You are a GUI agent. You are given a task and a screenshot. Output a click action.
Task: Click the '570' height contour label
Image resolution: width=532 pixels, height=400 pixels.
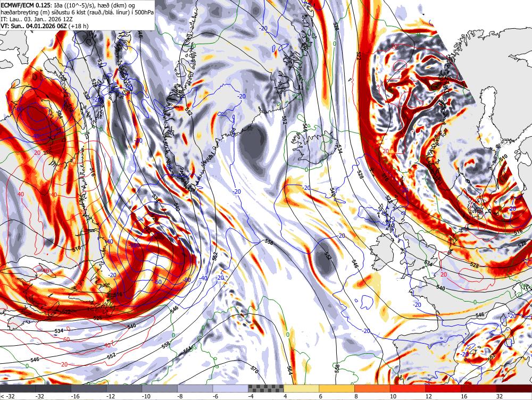point(255,369)
